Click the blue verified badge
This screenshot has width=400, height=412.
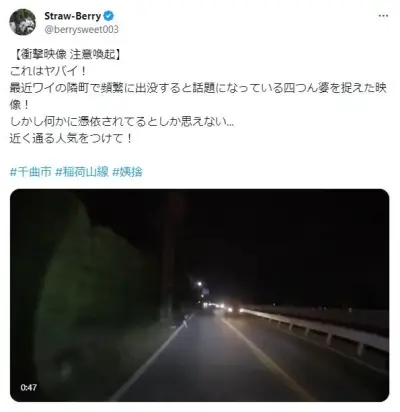[109, 16]
